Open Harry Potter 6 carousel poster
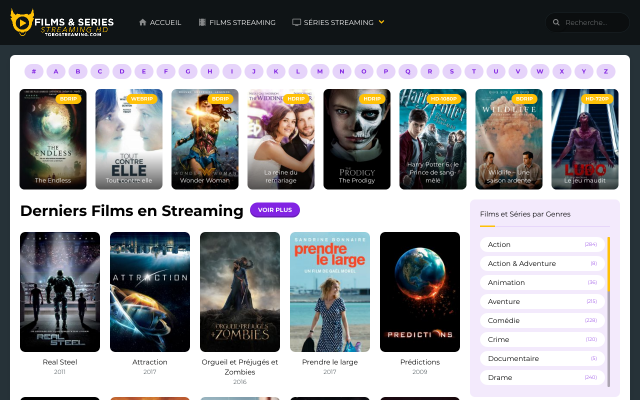The image size is (640, 400). point(433,139)
